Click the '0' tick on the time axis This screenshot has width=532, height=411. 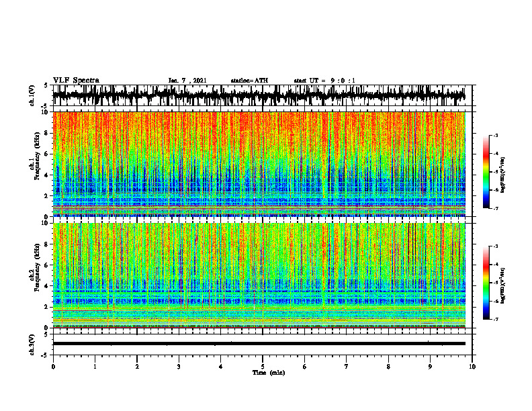[x=53, y=367]
